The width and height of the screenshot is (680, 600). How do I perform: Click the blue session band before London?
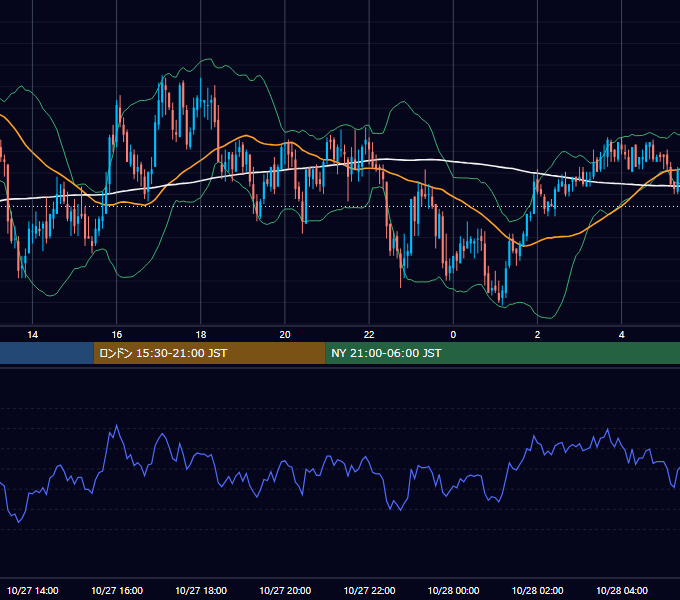coord(47,353)
